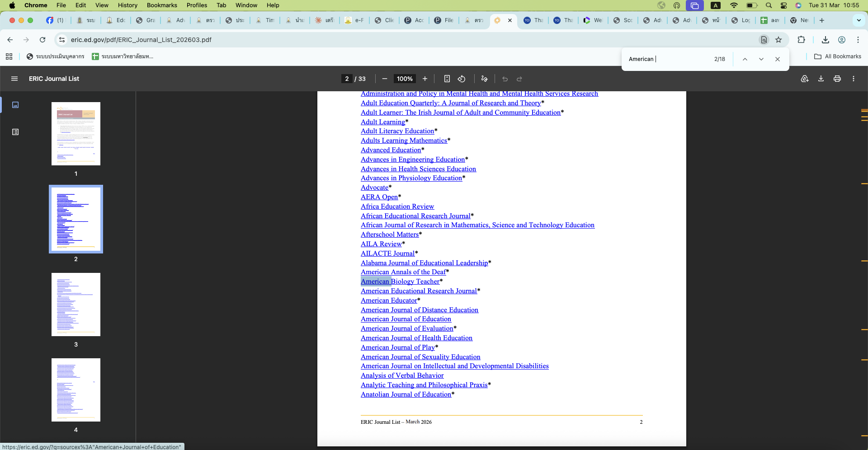
Task: Go to next search result
Action: tap(761, 59)
